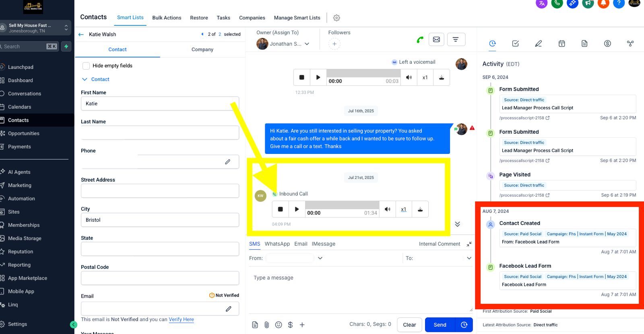Collapse the Contact section chevron
This screenshot has width=644, height=334.
(x=85, y=79)
